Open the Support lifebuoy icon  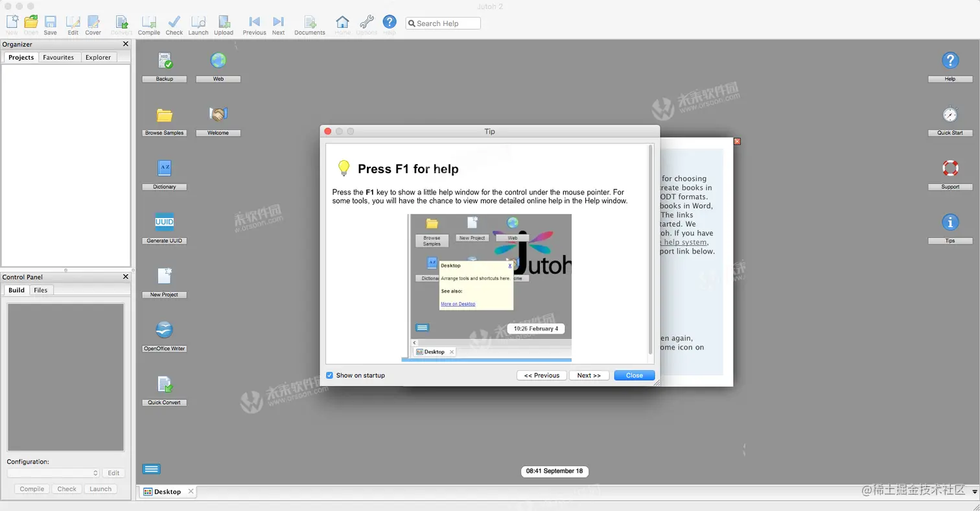[950, 174]
